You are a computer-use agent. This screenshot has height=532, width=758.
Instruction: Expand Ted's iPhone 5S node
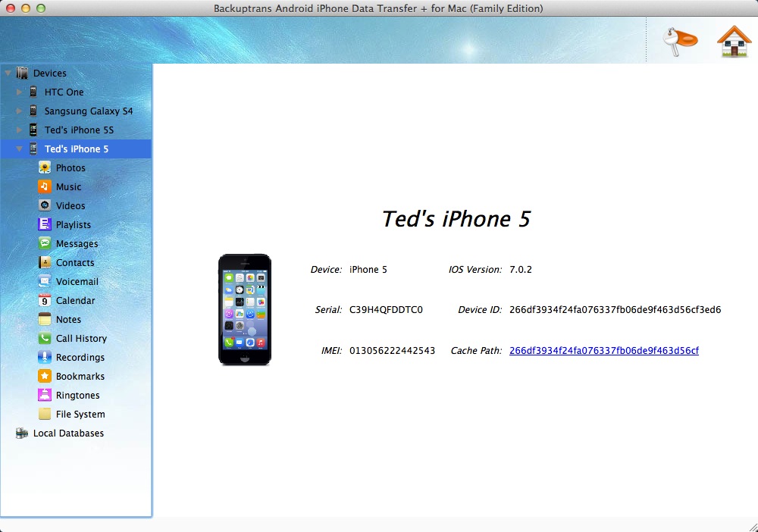[x=19, y=130]
